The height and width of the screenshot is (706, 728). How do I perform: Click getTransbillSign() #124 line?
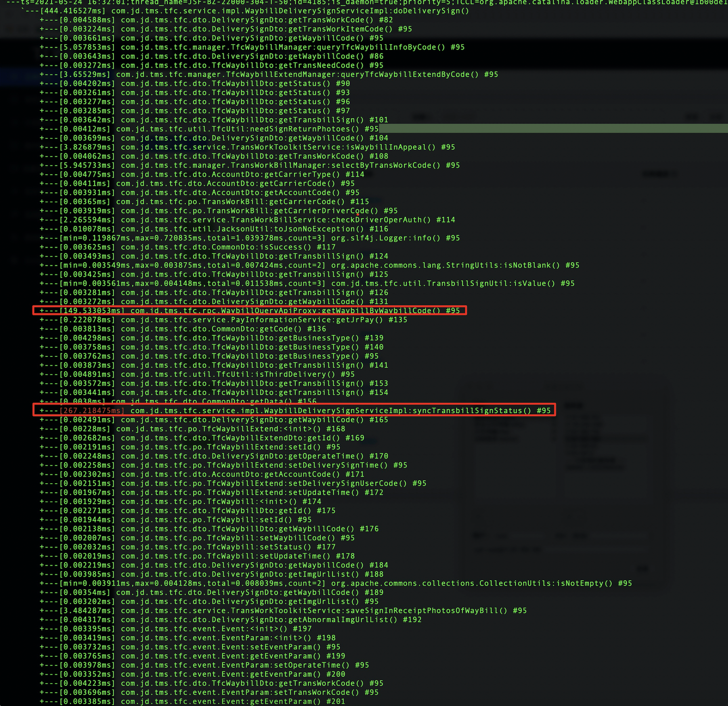214,257
